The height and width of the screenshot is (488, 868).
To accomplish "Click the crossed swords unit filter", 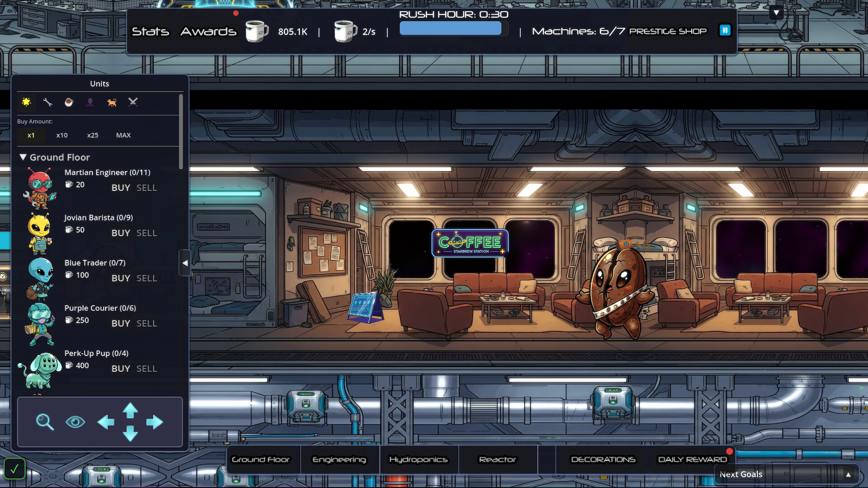I will [x=132, y=103].
